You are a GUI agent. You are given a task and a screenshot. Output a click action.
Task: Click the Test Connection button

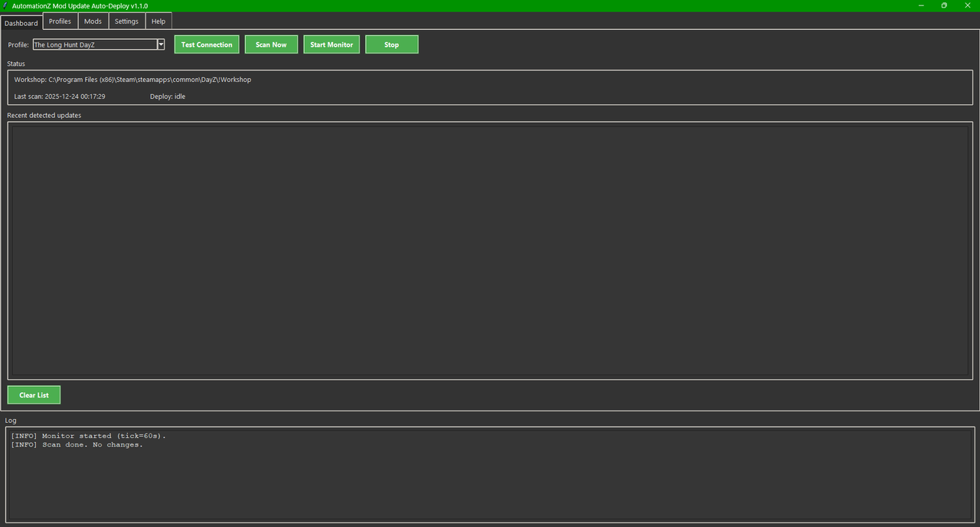[206, 44]
